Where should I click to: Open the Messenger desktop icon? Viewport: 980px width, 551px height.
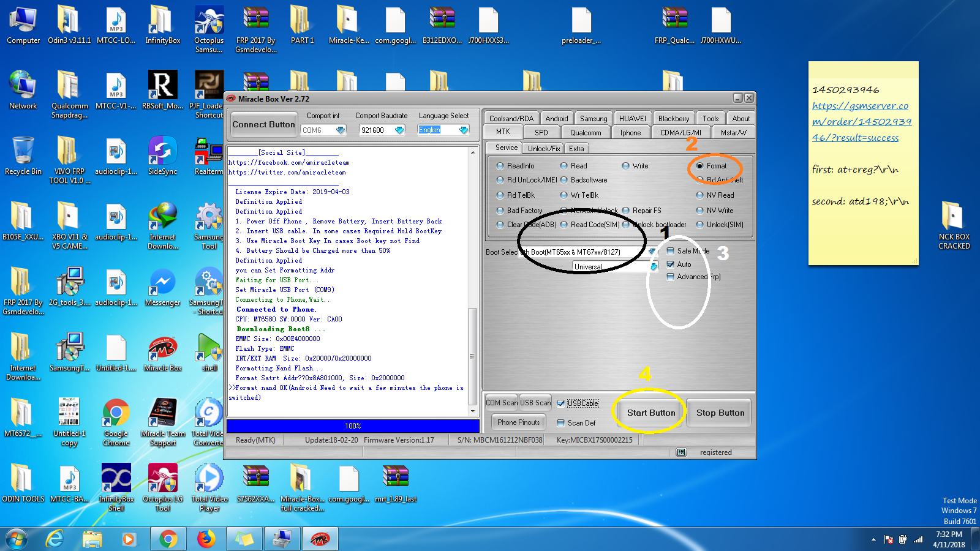pos(162,287)
